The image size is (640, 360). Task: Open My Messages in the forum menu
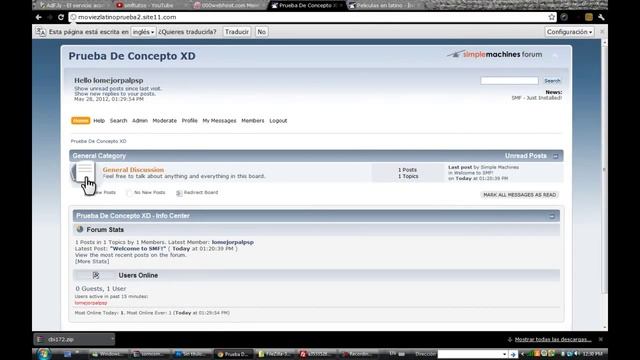tap(219, 121)
